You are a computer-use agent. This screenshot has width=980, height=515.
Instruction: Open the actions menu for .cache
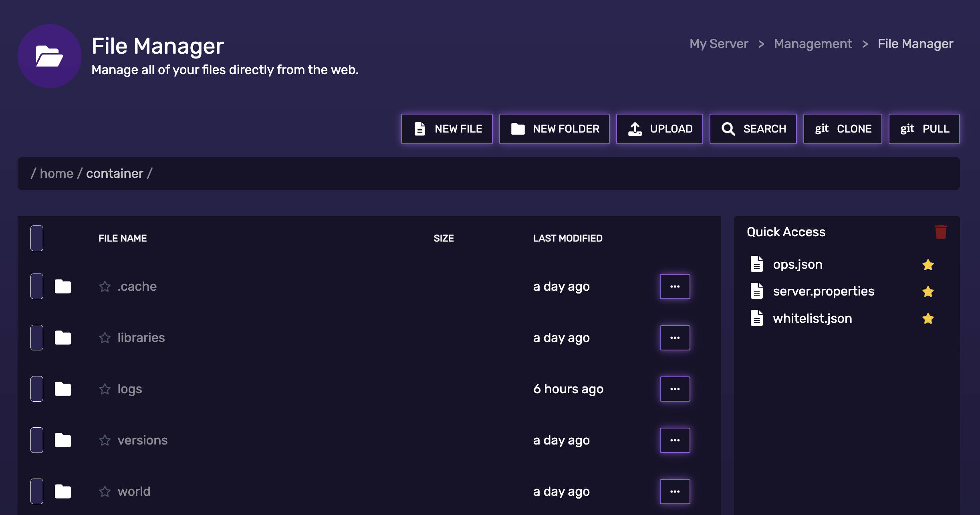[675, 286]
